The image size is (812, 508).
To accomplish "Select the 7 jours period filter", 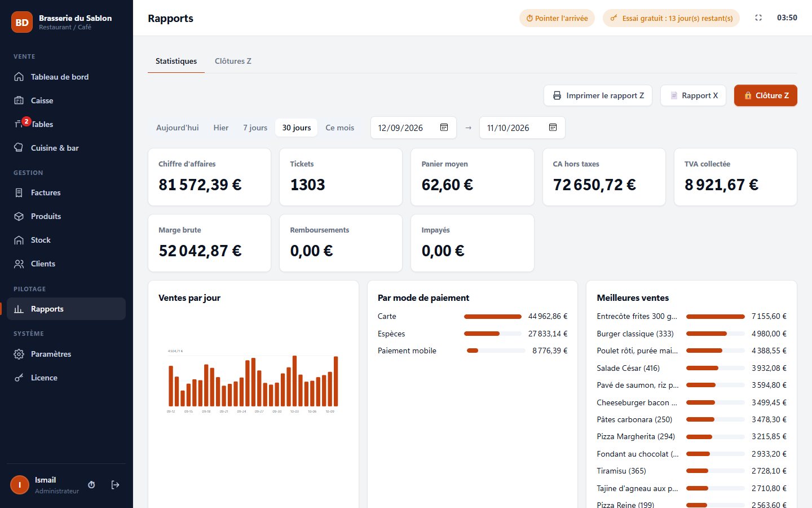I will 255,128.
